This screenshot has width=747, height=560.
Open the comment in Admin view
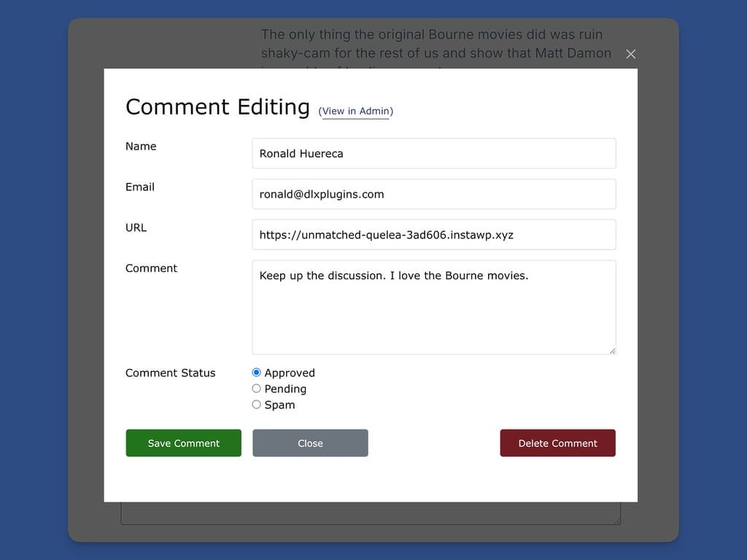pyautogui.click(x=355, y=111)
